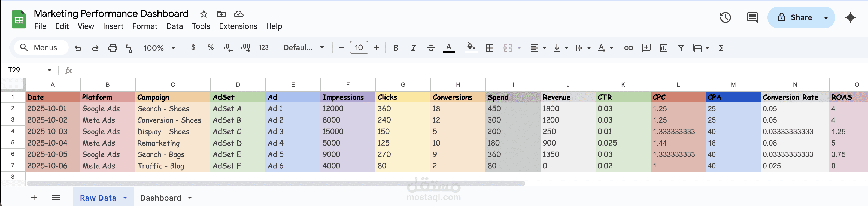The height and width of the screenshot is (206, 868).
Task: Increase font size with plus button
Action: (x=377, y=47)
